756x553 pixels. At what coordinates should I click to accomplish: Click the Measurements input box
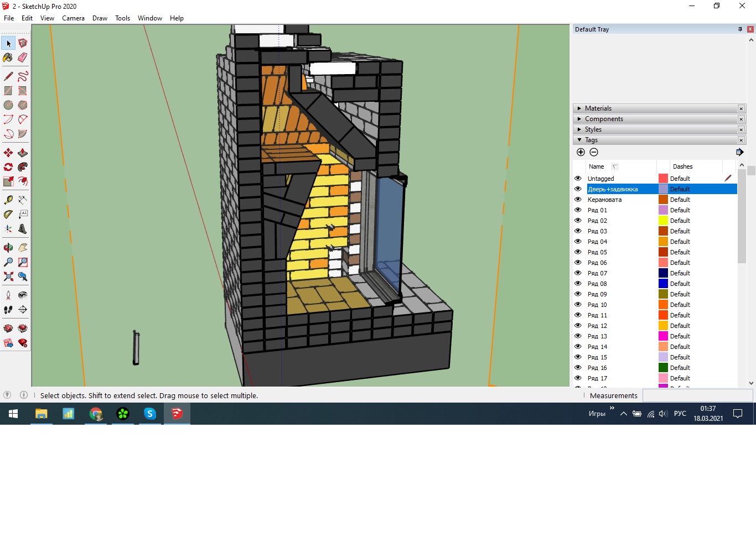697,395
